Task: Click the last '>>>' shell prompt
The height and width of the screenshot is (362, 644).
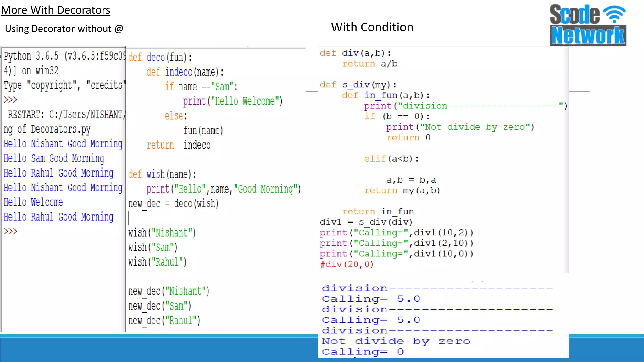Action: click(x=10, y=231)
